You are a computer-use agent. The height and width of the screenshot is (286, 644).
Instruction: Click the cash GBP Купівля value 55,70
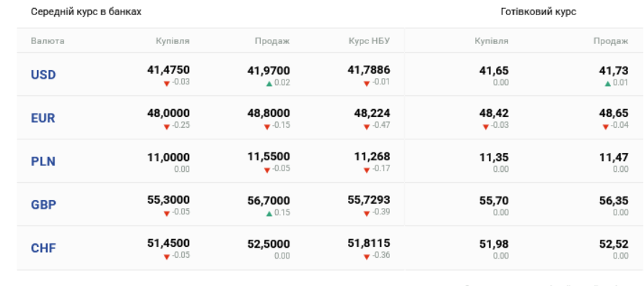click(494, 201)
